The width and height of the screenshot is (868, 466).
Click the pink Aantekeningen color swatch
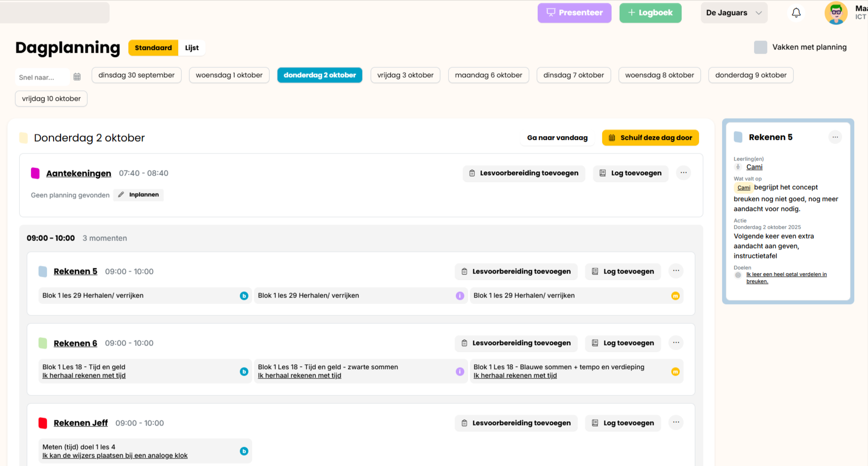(x=35, y=173)
